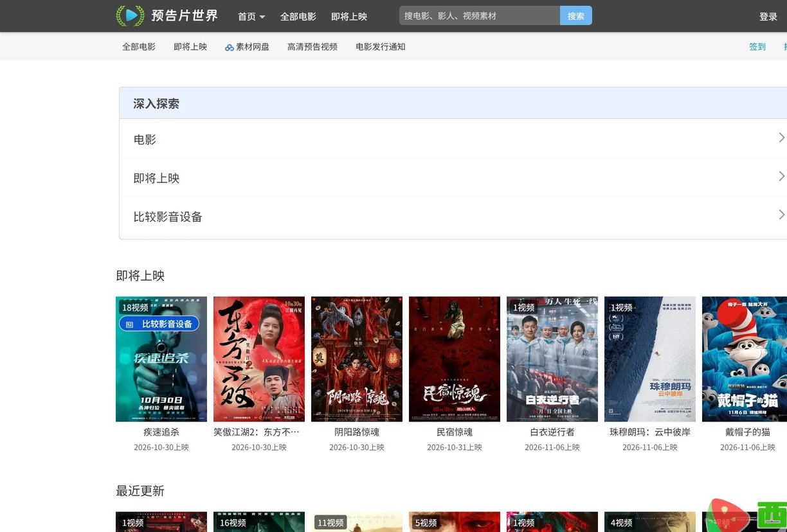This screenshot has width=787, height=532.
Task: Open the 11视频 thumbnail under 最近更新
Action: coord(357,522)
